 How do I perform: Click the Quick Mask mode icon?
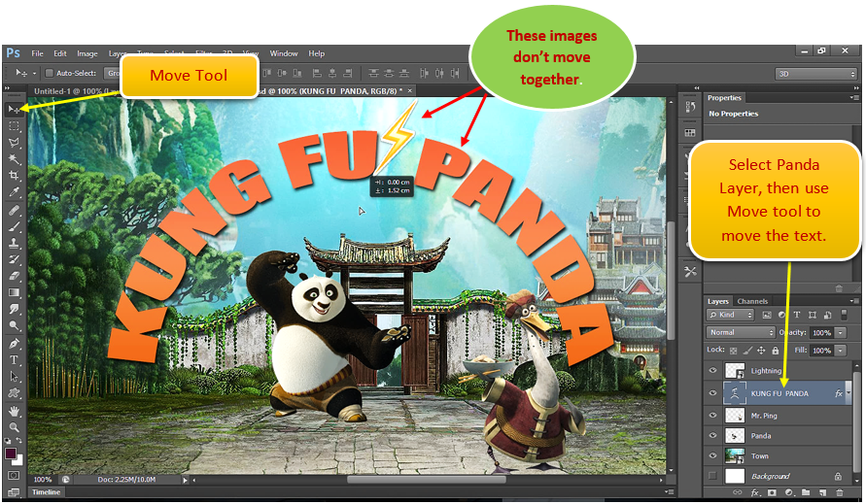(x=14, y=475)
